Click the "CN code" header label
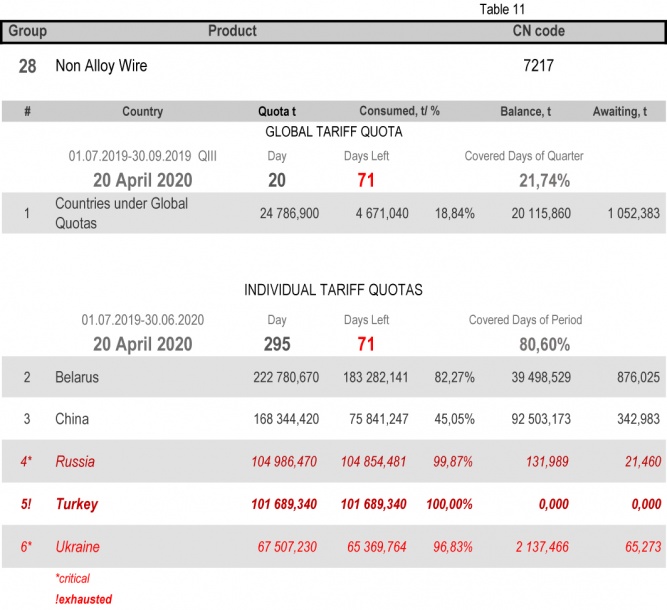 [x=538, y=31]
